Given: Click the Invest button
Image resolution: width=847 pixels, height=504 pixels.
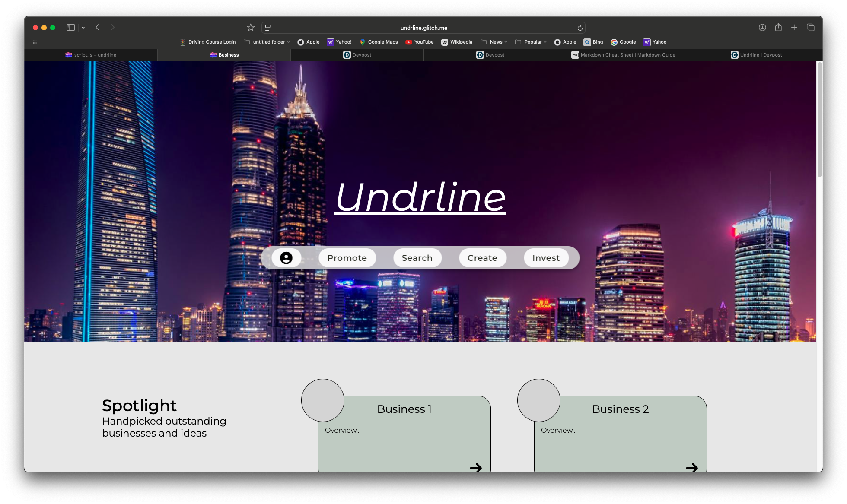Looking at the screenshot, I should pyautogui.click(x=546, y=258).
